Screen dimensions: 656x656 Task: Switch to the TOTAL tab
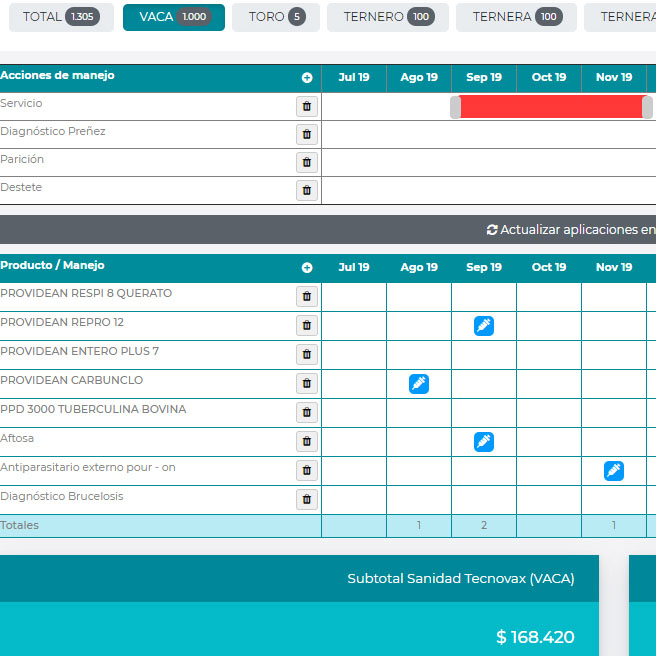click(60, 17)
